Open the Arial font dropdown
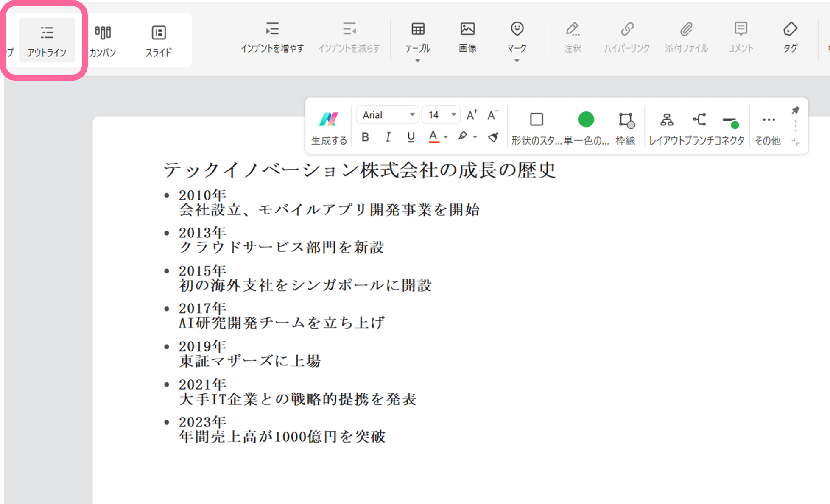The height and width of the screenshot is (504, 830). tap(388, 115)
